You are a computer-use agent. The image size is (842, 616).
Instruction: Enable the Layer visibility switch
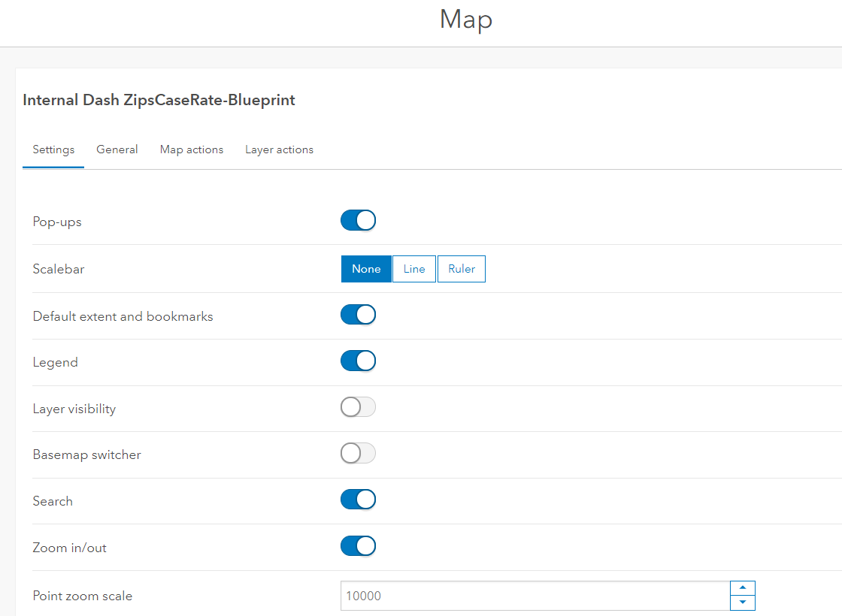358,407
